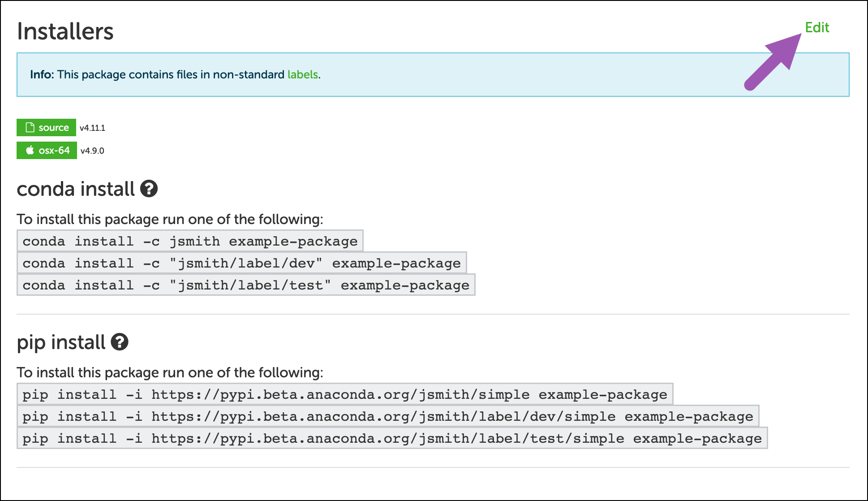Open the non-standard labels link
The height and width of the screenshot is (501, 868).
302,74
